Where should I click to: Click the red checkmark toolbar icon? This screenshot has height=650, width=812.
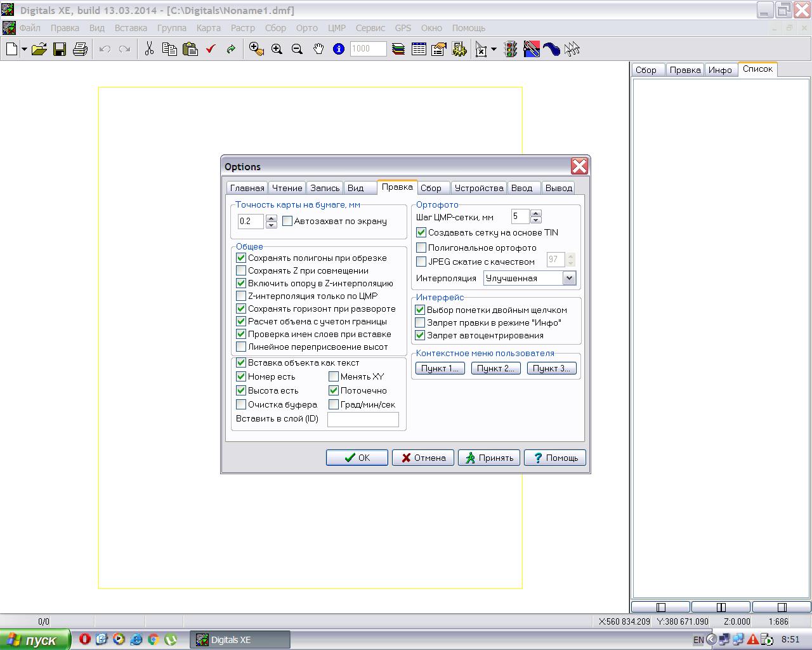(x=211, y=49)
